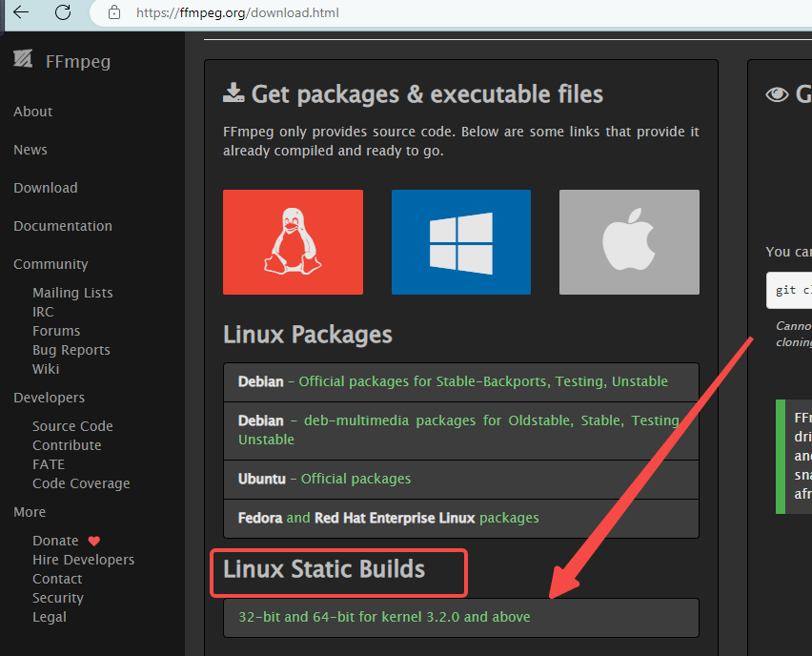
Task: Go to the Documentation sidebar item
Action: (x=62, y=226)
